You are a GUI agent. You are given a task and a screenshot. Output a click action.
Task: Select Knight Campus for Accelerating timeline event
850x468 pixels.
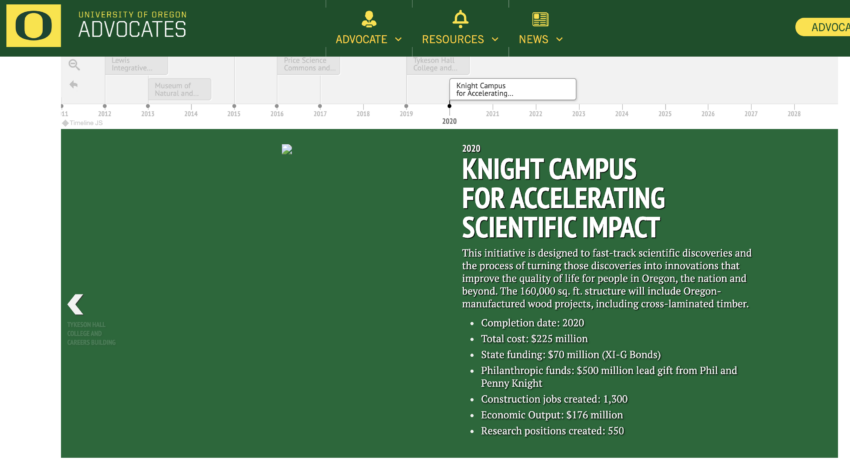[x=512, y=89]
